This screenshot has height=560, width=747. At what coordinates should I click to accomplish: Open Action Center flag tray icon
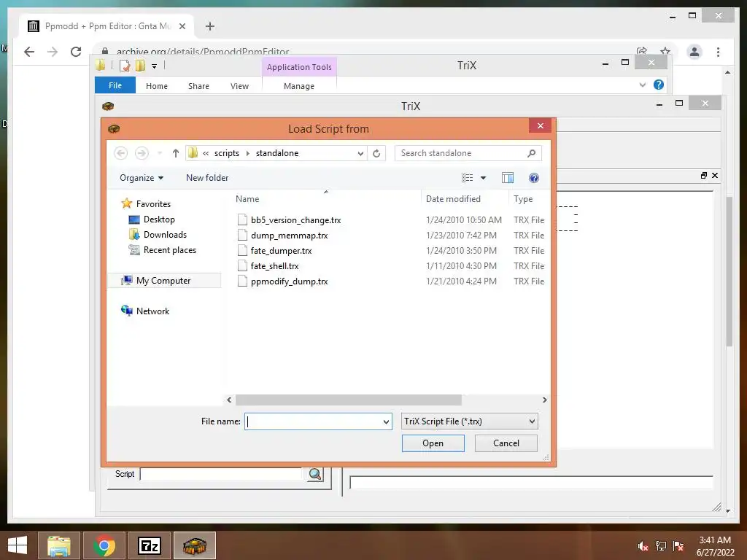tap(678, 546)
